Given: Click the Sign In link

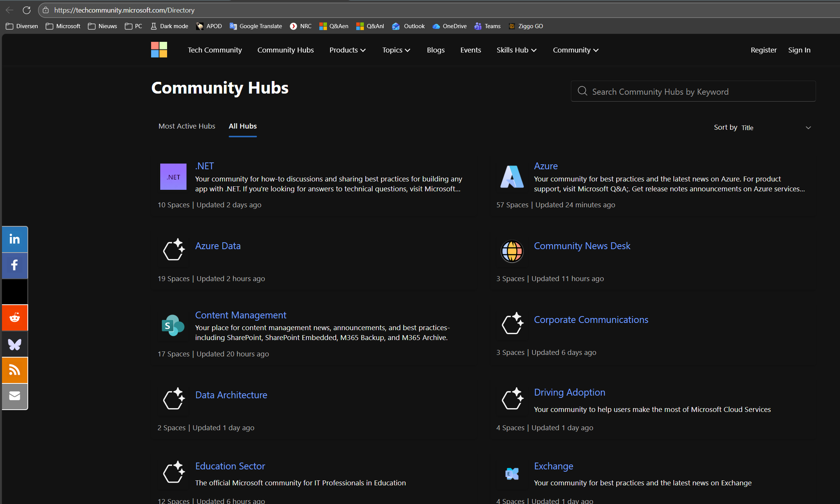Looking at the screenshot, I should (799, 50).
